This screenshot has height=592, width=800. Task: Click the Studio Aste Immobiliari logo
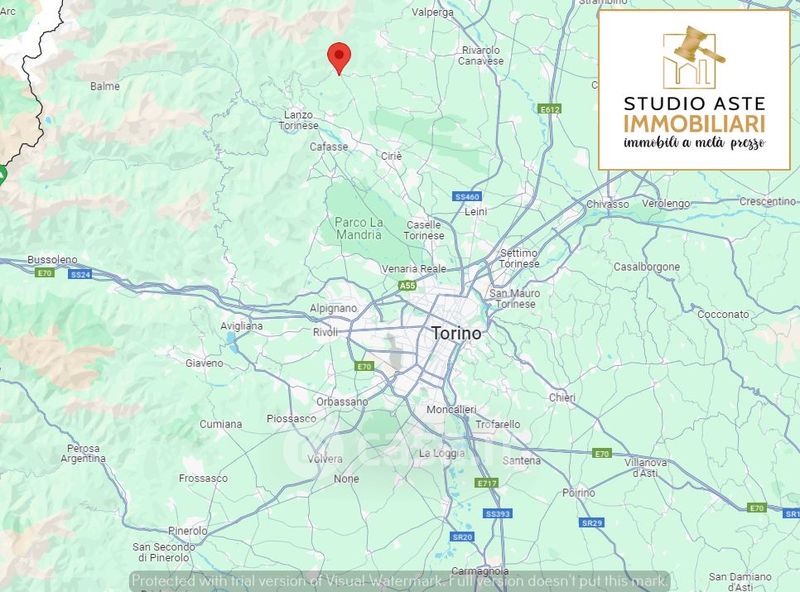tap(694, 89)
